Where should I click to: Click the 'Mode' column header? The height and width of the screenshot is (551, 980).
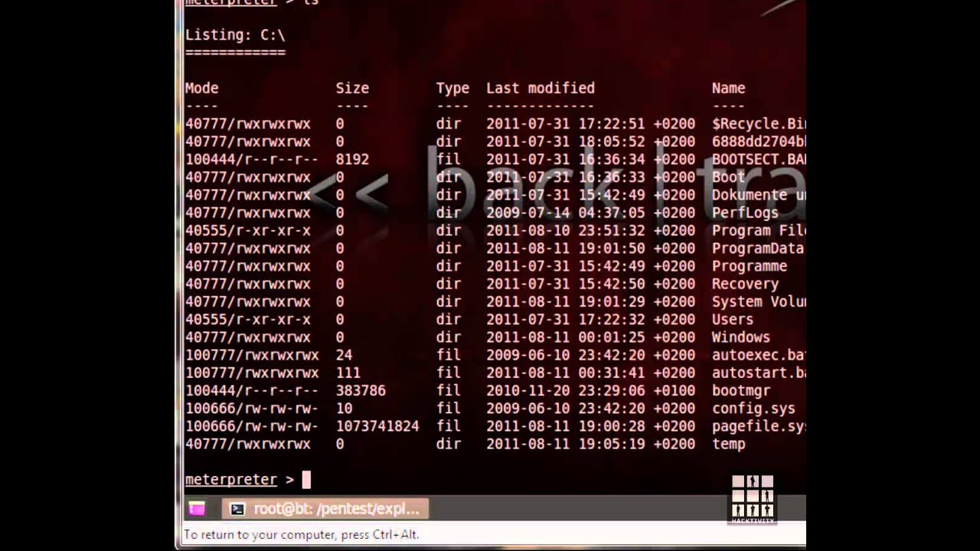click(202, 88)
